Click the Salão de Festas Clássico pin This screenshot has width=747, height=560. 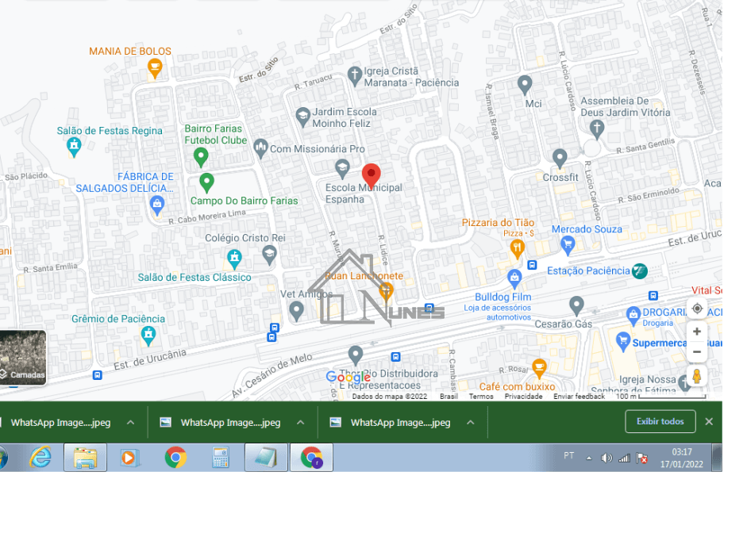pyautogui.click(x=234, y=259)
